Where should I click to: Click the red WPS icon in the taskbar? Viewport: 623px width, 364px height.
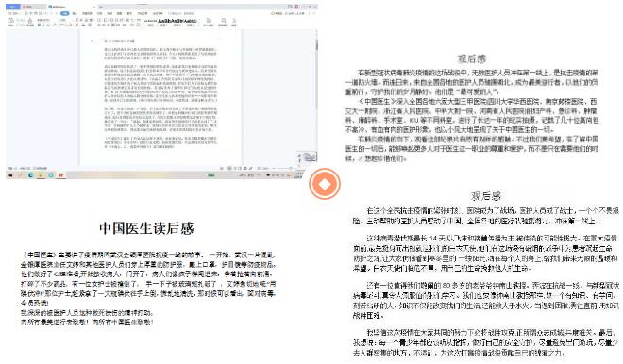pyautogui.click(x=60, y=175)
